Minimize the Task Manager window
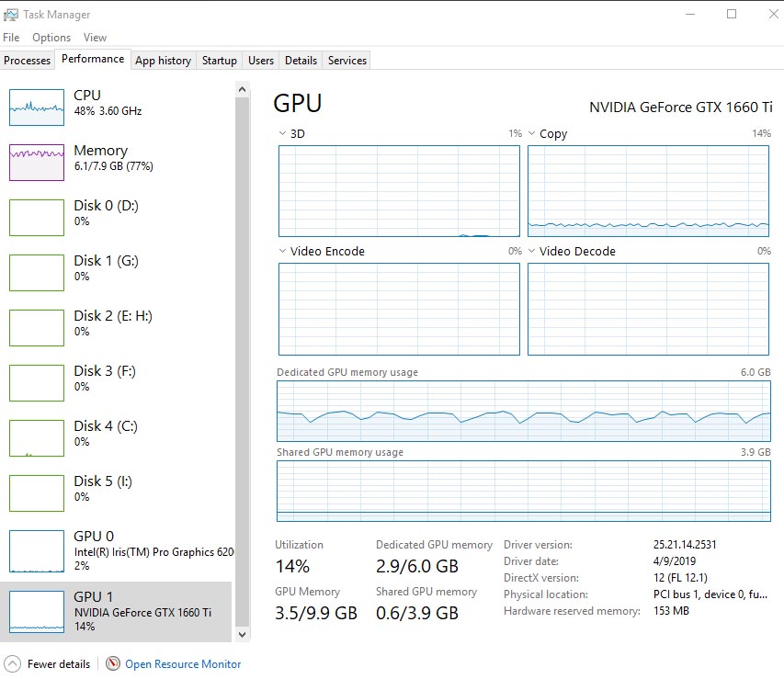The width and height of the screenshot is (784, 679). pyautogui.click(x=690, y=14)
